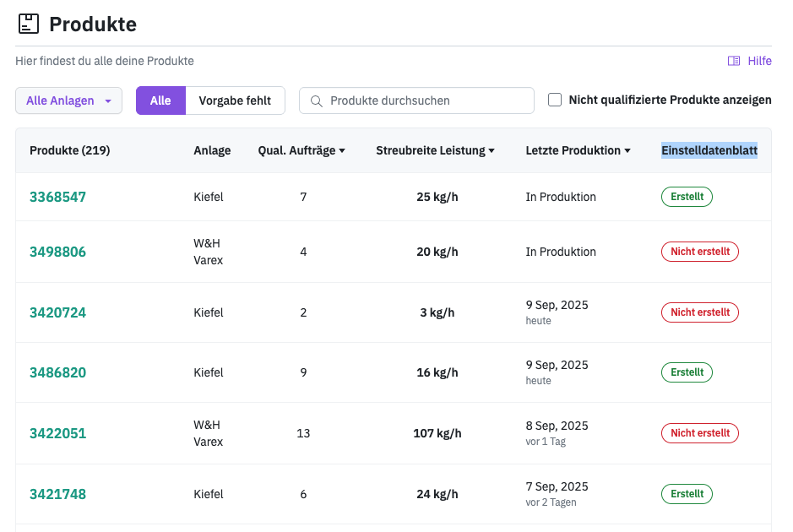Sort by Letzte Produktion column
This screenshot has width=793, height=532.
(578, 150)
